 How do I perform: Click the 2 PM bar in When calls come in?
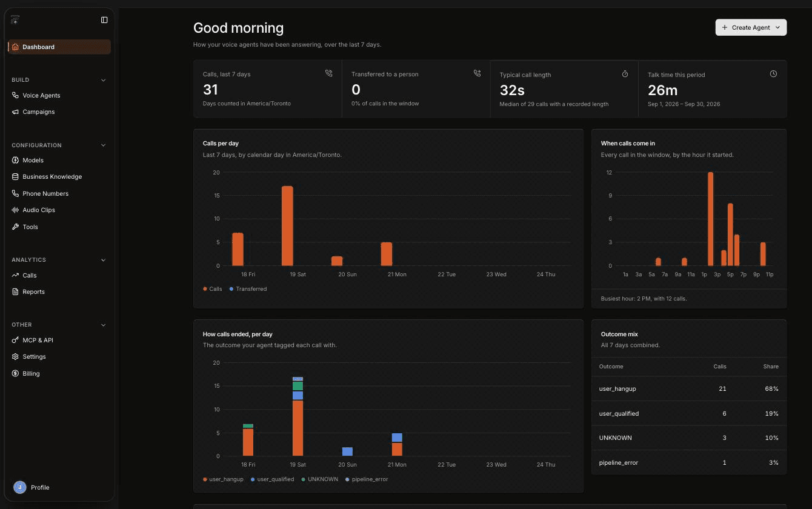click(x=710, y=219)
